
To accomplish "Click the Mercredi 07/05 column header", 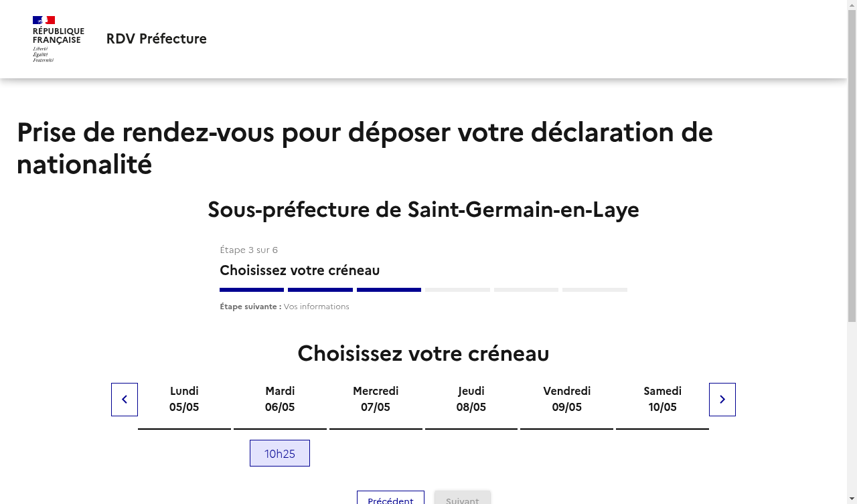I will (376, 399).
